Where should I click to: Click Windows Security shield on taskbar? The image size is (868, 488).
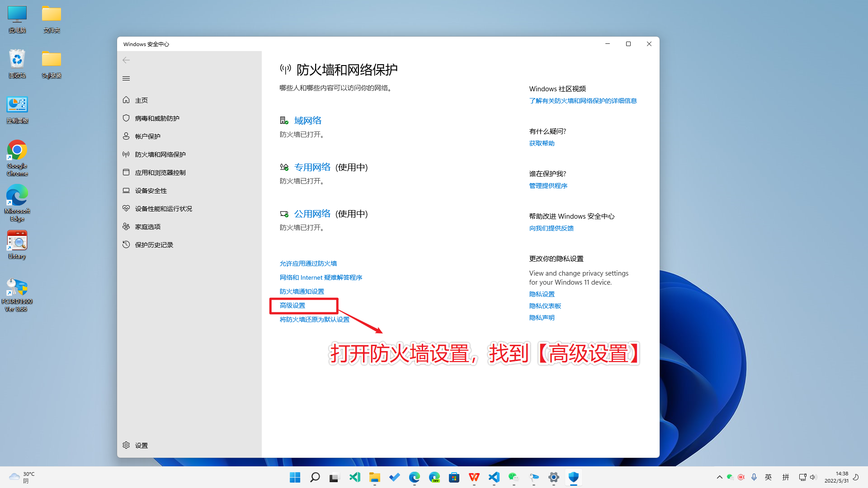pos(574,477)
